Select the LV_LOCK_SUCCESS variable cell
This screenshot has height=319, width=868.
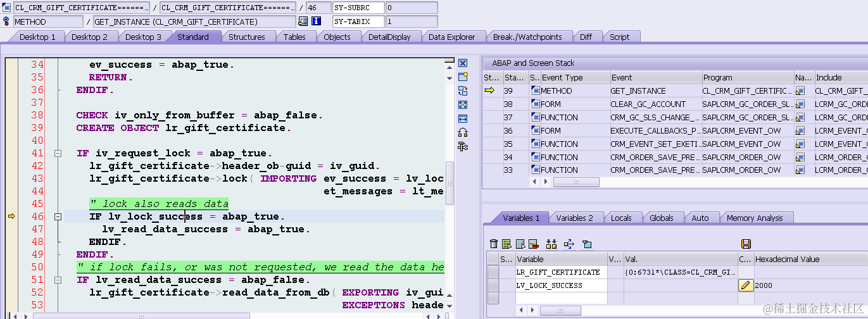click(x=561, y=285)
